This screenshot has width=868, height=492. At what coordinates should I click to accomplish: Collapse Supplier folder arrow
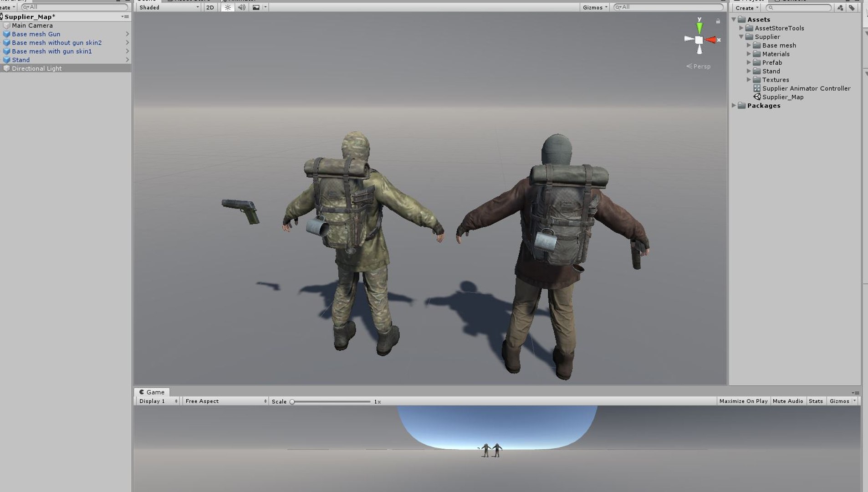(741, 37)
